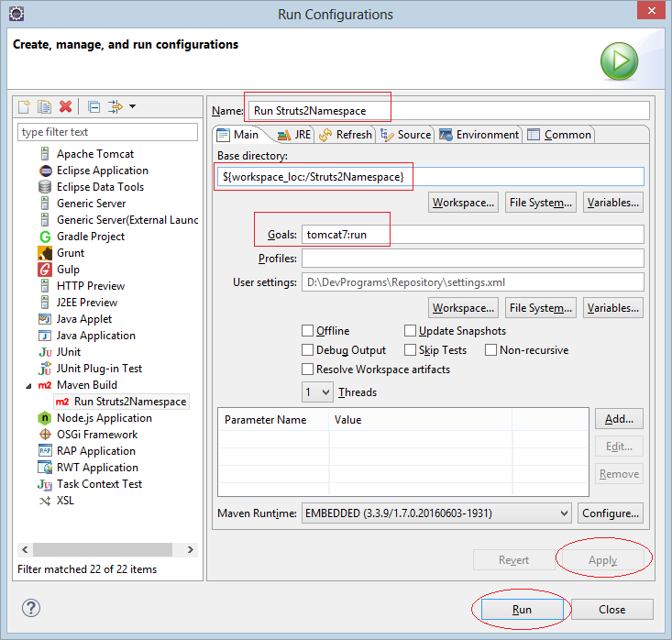Click Variables button under Base directory

[613, 203]
